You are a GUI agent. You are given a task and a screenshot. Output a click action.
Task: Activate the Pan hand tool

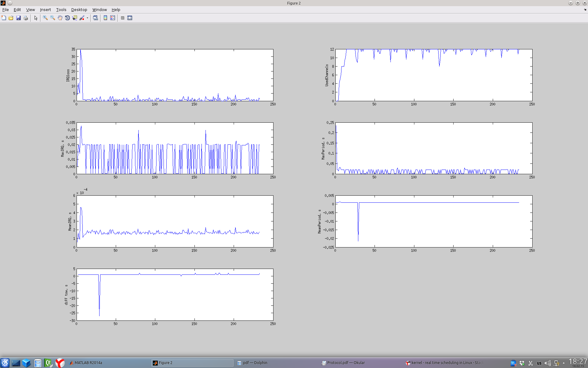pos(60,18)
